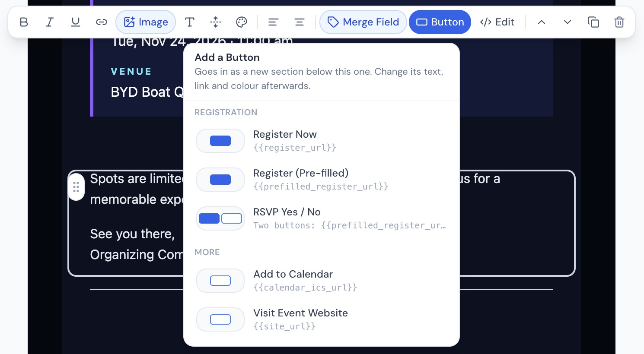
Task: Click the section drag handle
Action: (x=76, y=187)
